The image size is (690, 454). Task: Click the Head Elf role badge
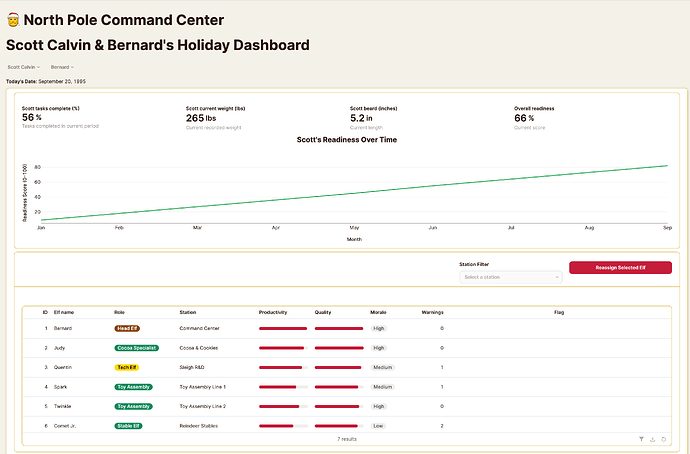[128, 328]
